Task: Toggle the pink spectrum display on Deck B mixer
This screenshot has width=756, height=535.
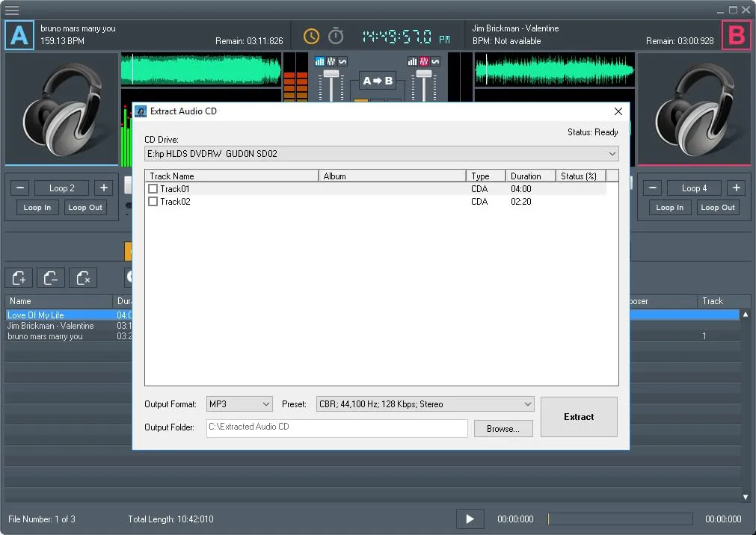Action: (x=423, y=61)
